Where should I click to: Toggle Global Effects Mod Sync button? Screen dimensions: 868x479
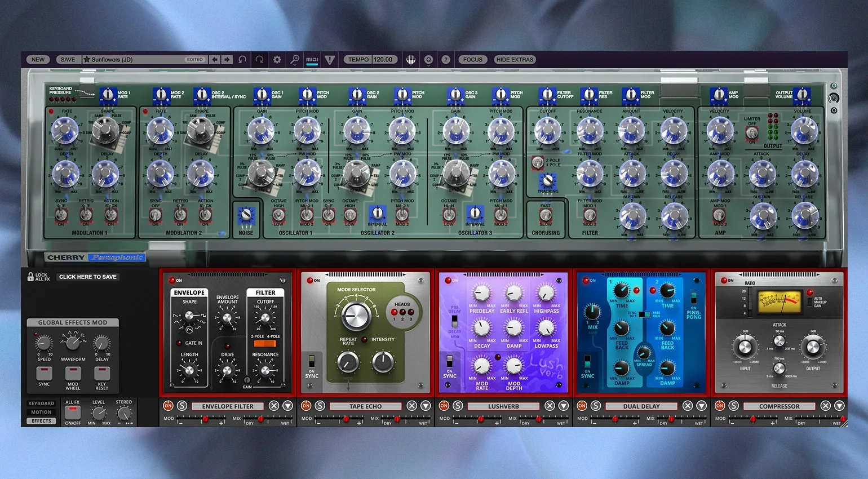click(44, 373)
